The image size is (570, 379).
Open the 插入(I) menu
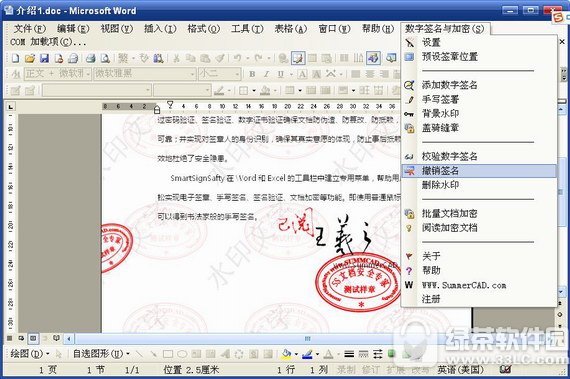pos(160,29)
